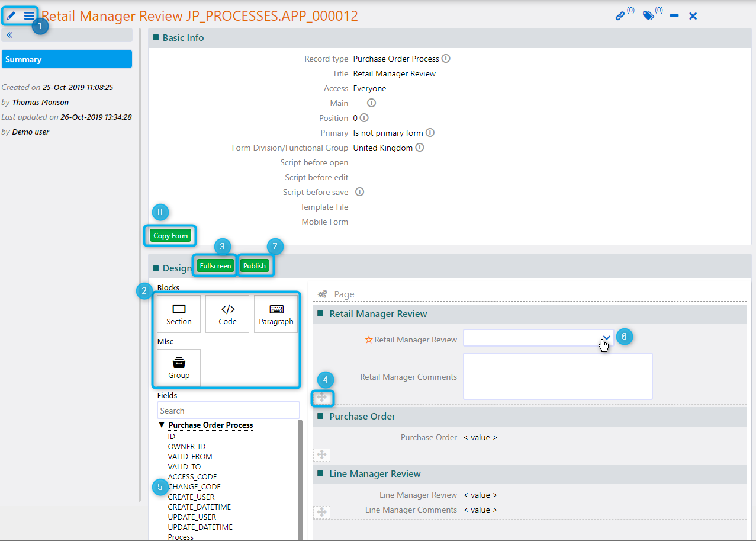Viewport: 756px width, 541px height.
Task: Click the Publish button
Action: 255,266
